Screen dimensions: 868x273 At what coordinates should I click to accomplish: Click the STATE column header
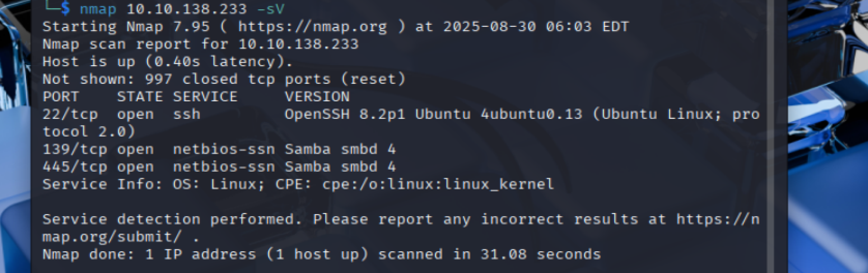click(139, 97)
